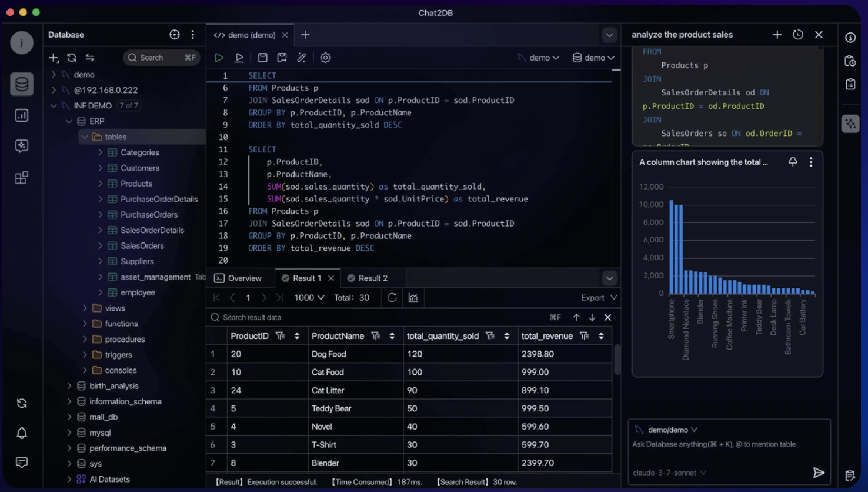Go to next results page arrow
This screenshot has width=868, height=492.
coord(264,298)
